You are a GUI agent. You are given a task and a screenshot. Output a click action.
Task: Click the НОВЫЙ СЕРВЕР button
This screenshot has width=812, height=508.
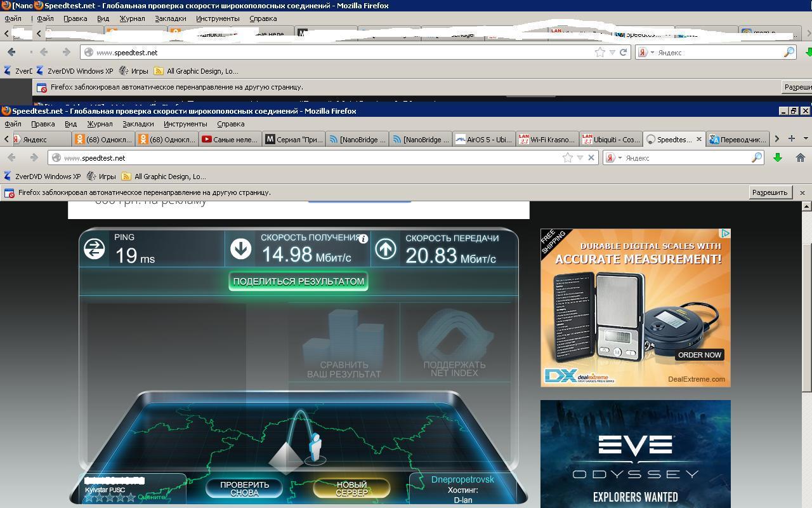tap(351, 488)
